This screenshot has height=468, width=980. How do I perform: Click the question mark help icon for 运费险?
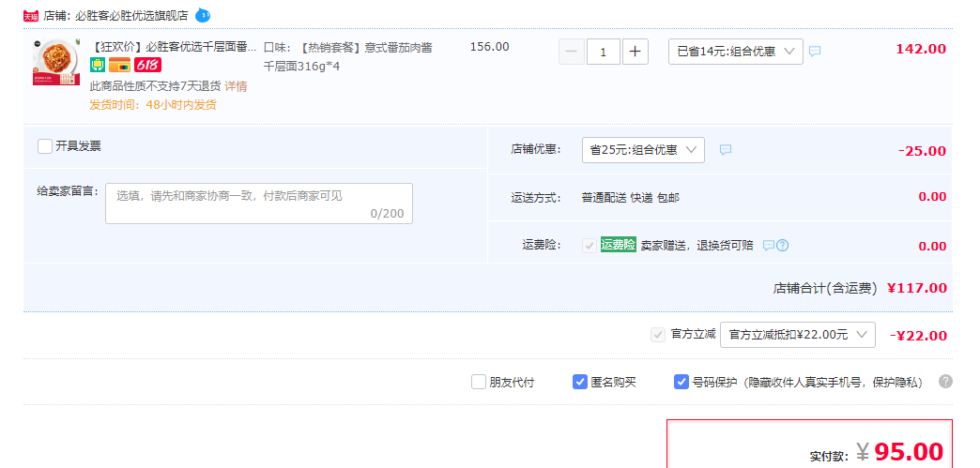coord(783,246)
